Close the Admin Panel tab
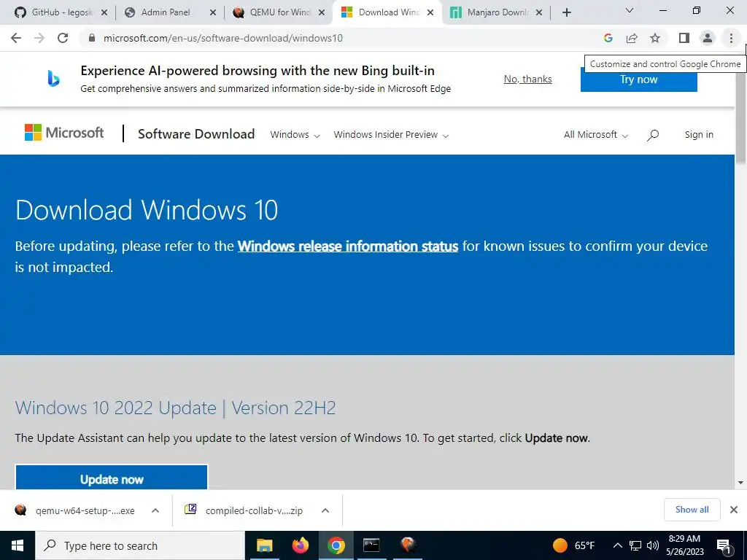Viewport: 747px width, 560px height. point(213,13)
